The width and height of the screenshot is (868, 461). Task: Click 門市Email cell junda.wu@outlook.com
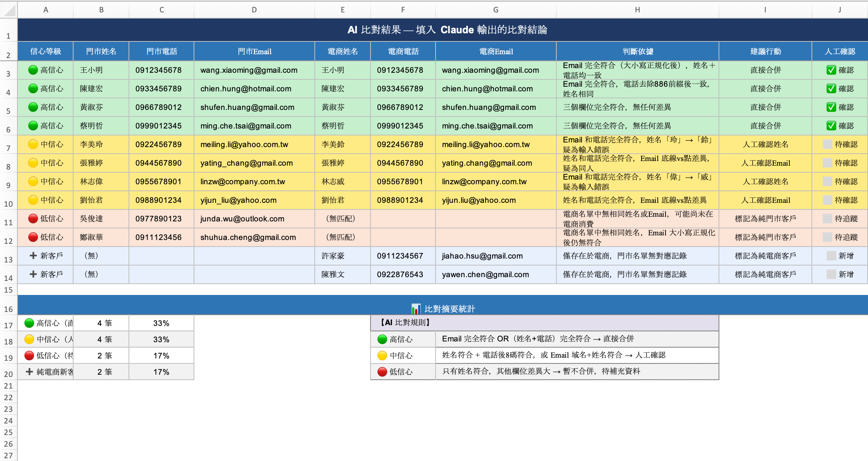click(x=254, y=219)
